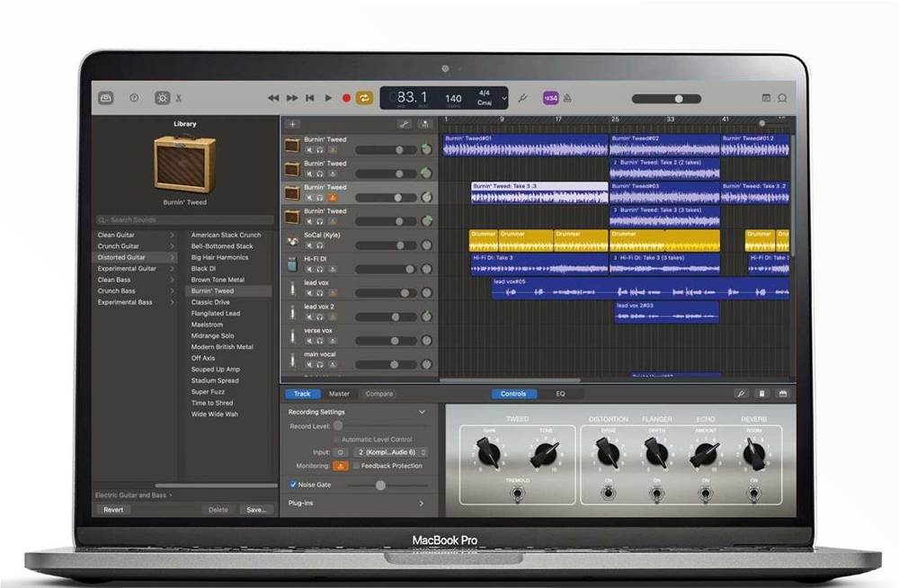Screen dimensions: 899x588
Task: Switch to the EQ tab
Action: (560, 394)
